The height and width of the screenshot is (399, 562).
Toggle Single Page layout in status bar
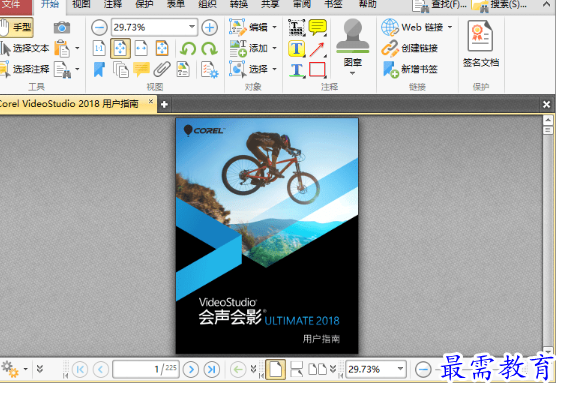click(275, 369)
